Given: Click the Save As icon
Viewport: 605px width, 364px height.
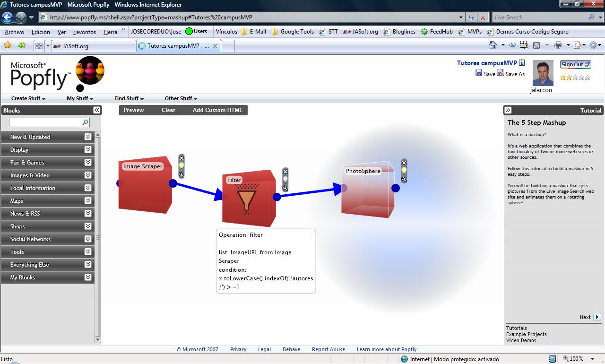Looking at the screenshot, I should point(501,73).
